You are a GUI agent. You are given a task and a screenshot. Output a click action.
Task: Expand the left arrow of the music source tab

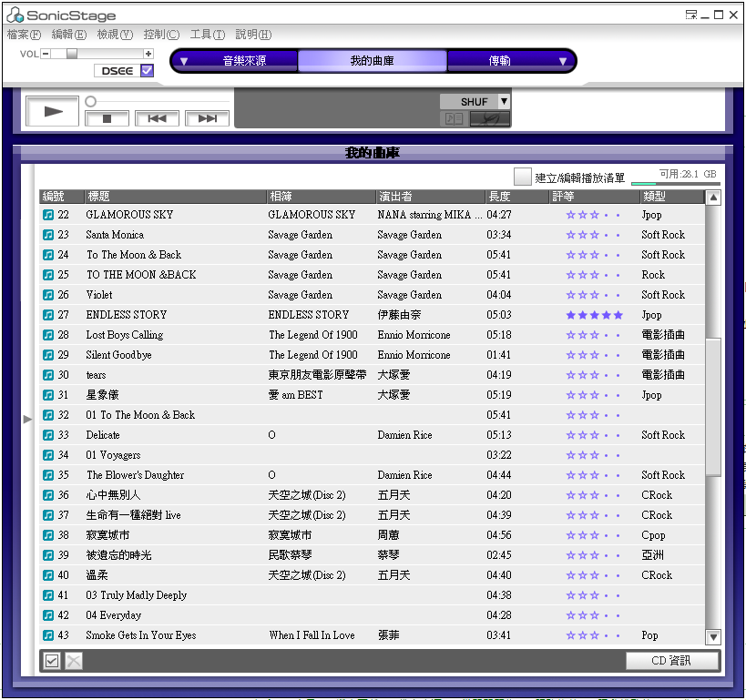click(x=184, y=61)
